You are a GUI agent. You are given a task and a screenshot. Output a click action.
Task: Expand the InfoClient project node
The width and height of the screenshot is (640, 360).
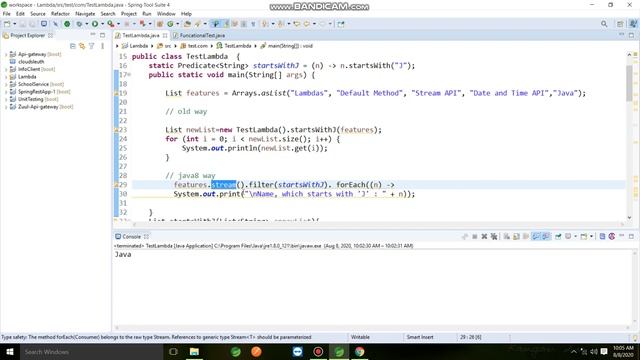point(6,69)
